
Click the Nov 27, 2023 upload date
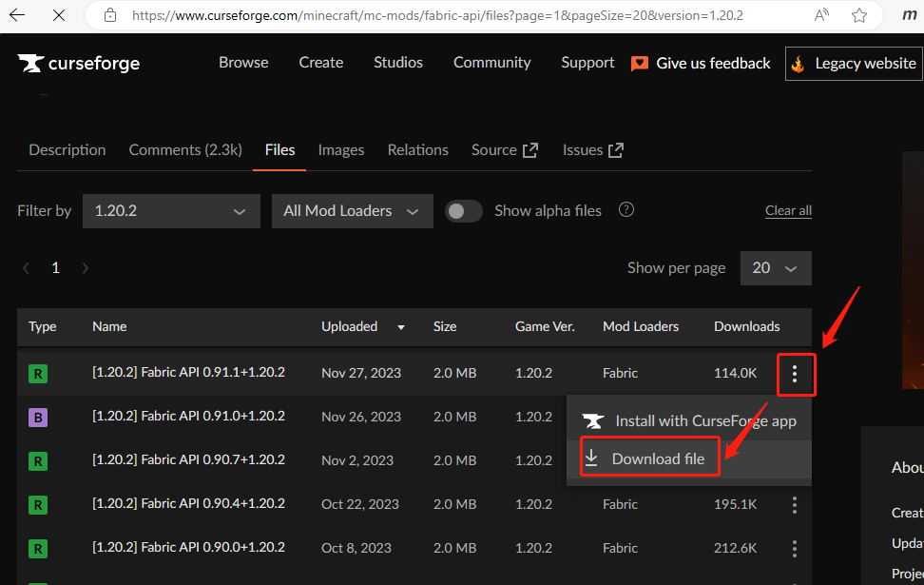[361, 373]
